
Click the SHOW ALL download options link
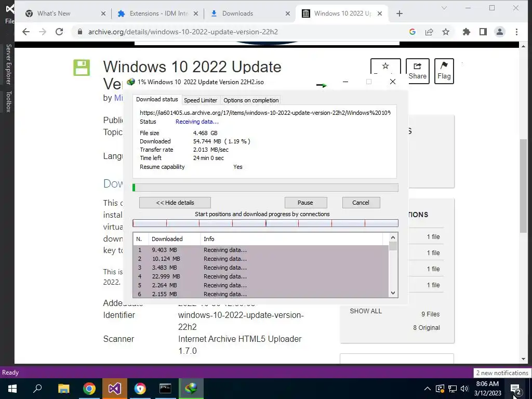[366, 311]
